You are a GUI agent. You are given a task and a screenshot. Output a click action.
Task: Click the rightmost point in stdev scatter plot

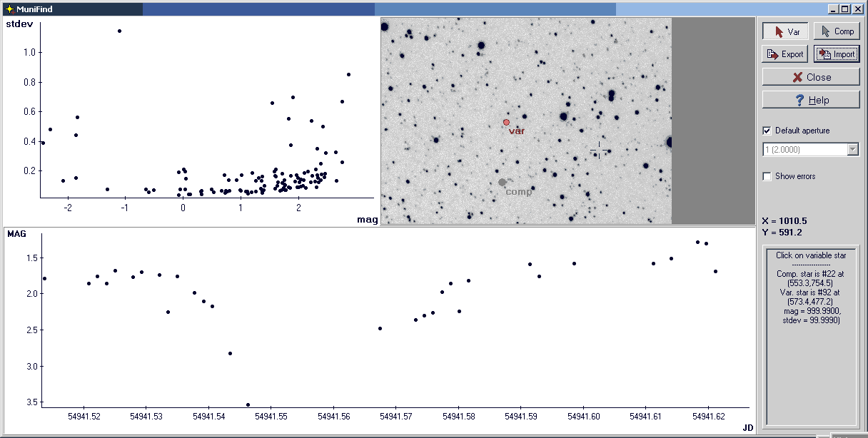coord(348,74)
